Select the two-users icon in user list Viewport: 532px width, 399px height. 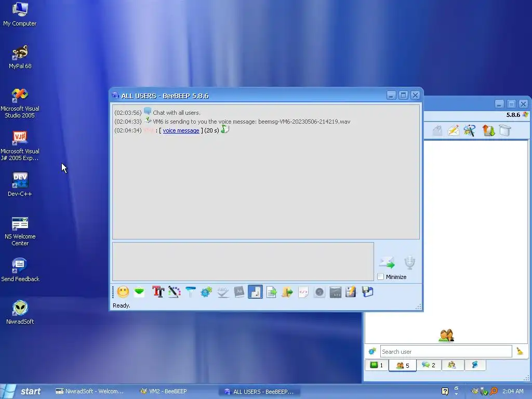[446, 335]
